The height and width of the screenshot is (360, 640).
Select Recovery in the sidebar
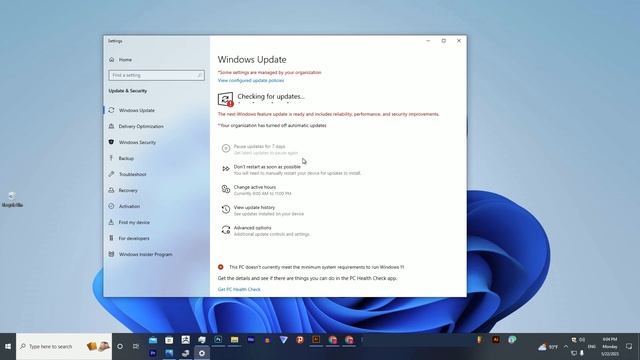pyautogui.click(x=128, y=190)
